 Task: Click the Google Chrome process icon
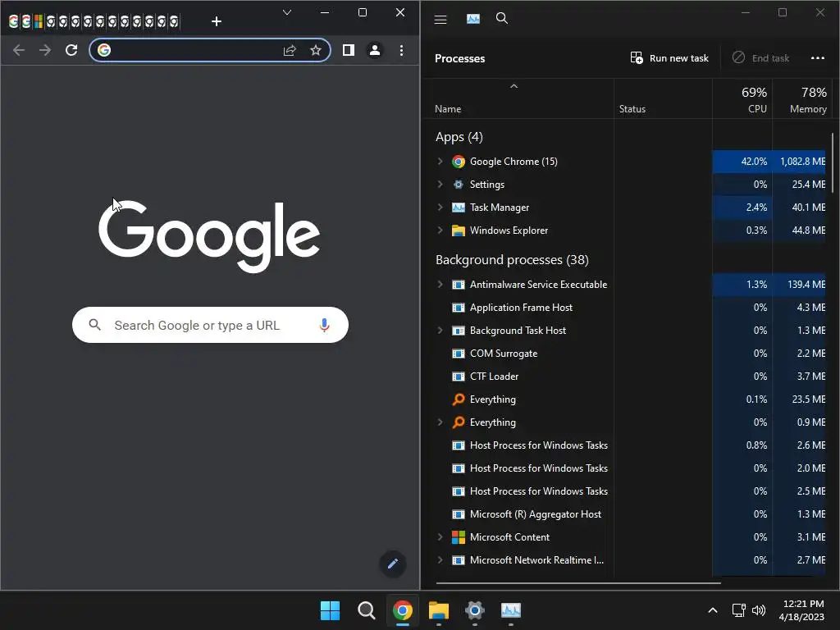[458, 162]
